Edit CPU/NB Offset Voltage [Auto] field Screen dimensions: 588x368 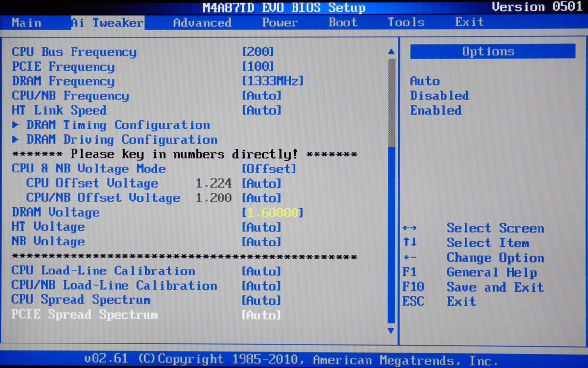pyautogui.click(x=262, y=198)
